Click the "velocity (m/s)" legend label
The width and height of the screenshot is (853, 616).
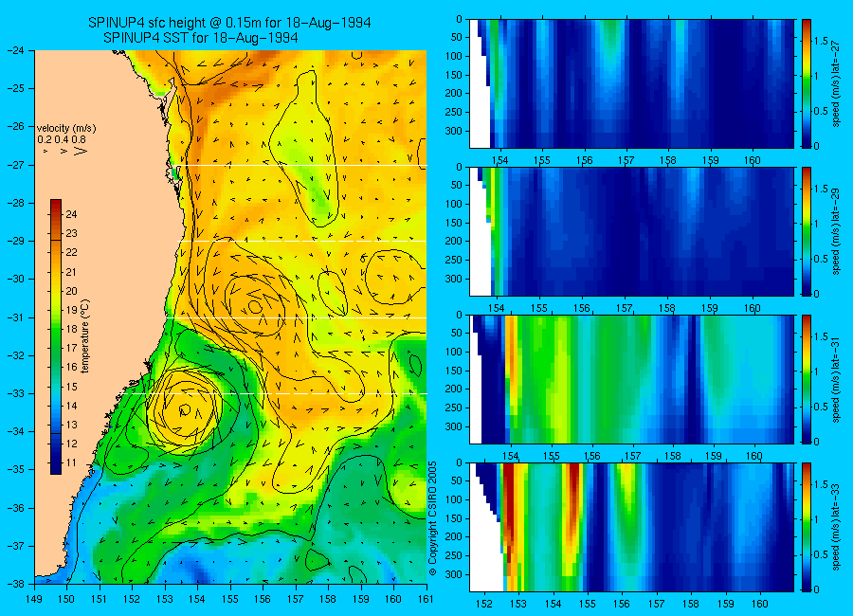click(x=66, y=129)
